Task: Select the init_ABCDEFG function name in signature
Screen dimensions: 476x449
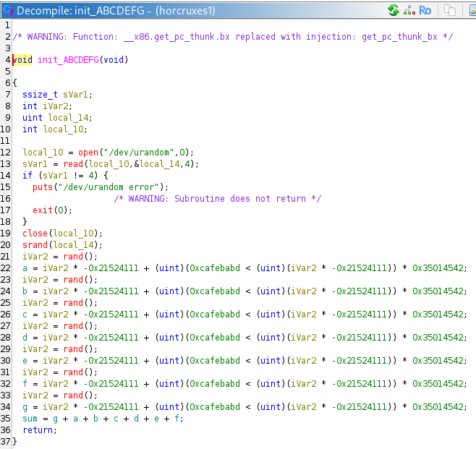Action: coord(68,59)
